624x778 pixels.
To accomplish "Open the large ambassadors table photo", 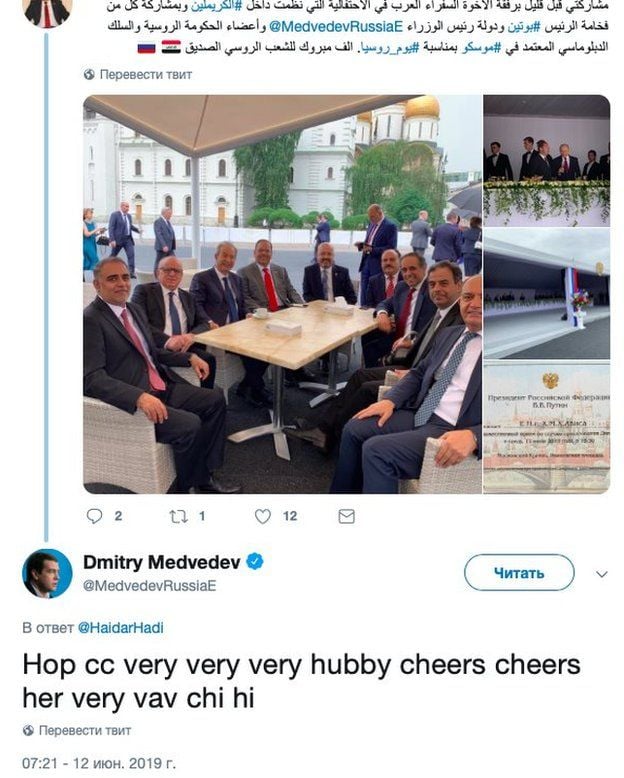I will [282, 294].
